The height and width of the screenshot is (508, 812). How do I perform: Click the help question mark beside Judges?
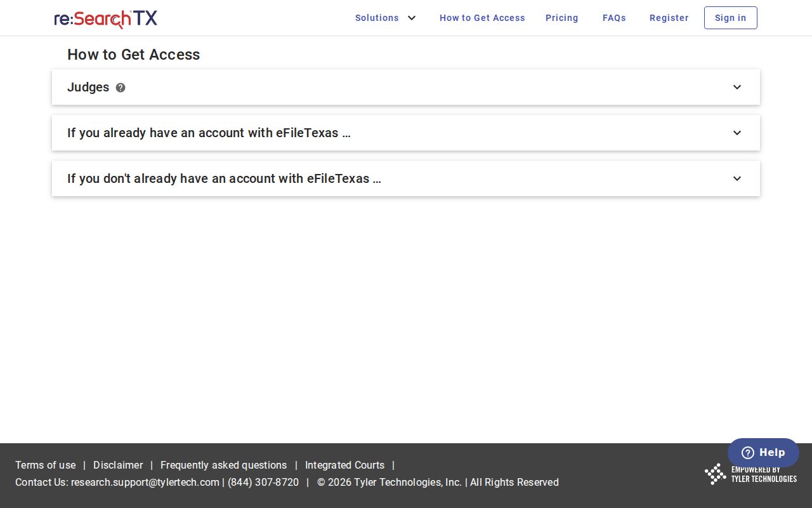(121, 88)
